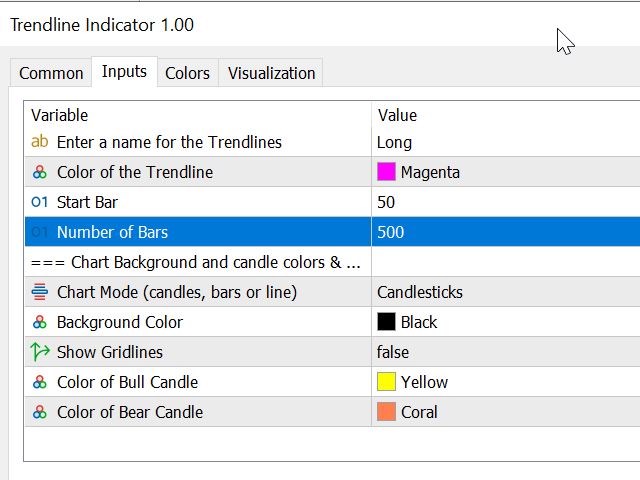Click color icon beside Color of Bear Candle
Viewport: 640px width, 480px height.
(40, 412)
